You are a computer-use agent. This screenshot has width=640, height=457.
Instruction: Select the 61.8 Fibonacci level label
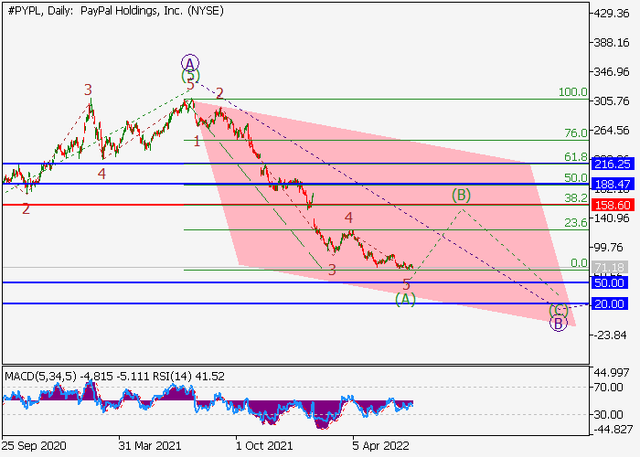coord(574,157)
